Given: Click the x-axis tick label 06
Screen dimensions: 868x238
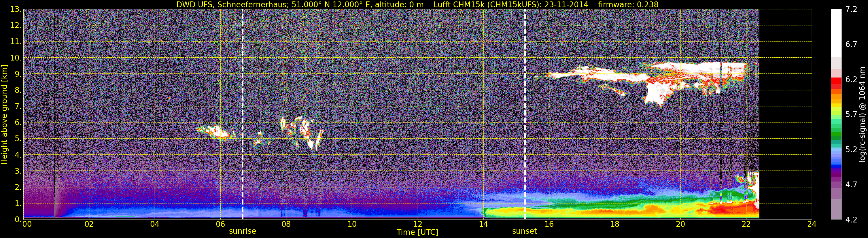Looking at the screenshot, I should (x=220, y=224).
